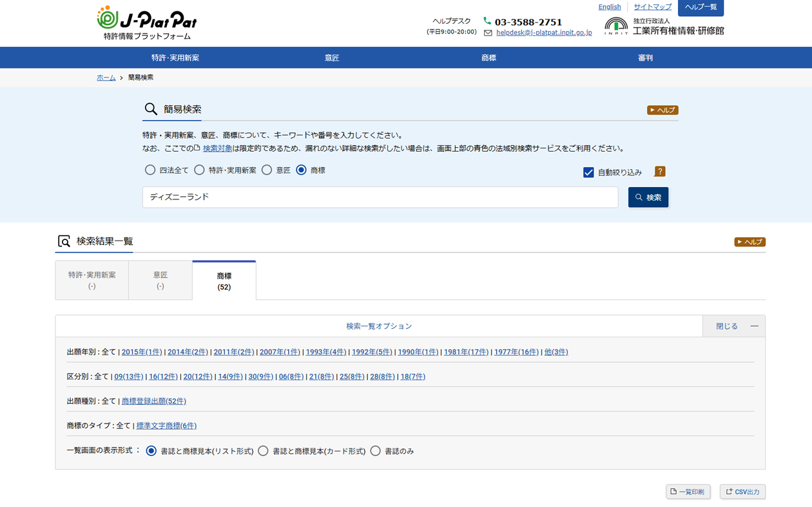Choose 書誌のみ display format
Viewport: 812px width, 507px height.
(x=376, y=451)
